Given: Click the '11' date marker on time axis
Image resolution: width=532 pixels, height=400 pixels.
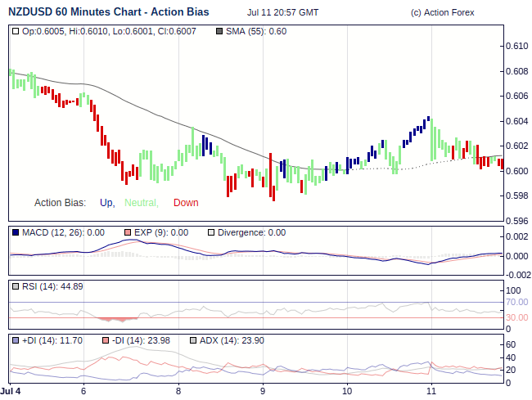Looking at the screenshot, I should [x=431, y=392].
